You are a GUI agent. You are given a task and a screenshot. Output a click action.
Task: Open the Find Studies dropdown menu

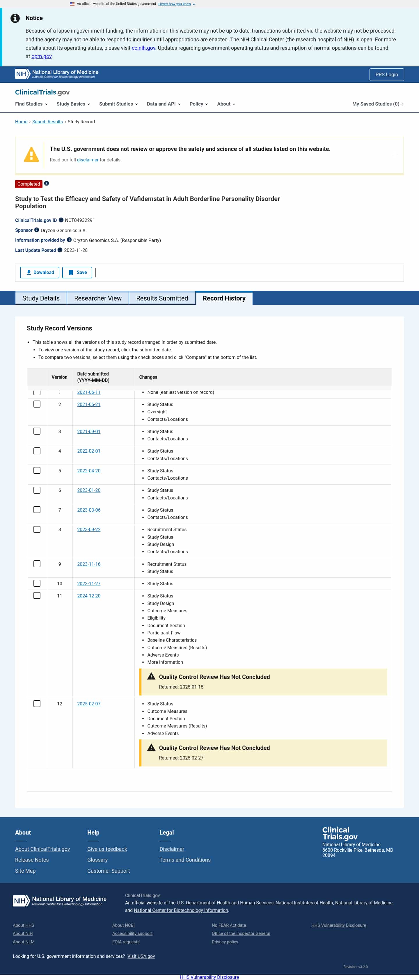[31, 104]
